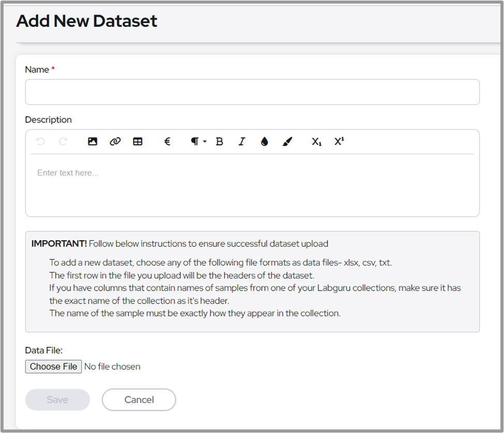The image size is (504, 433).
Task: Click the 'No file chosen' text
Action: (112, 366)
